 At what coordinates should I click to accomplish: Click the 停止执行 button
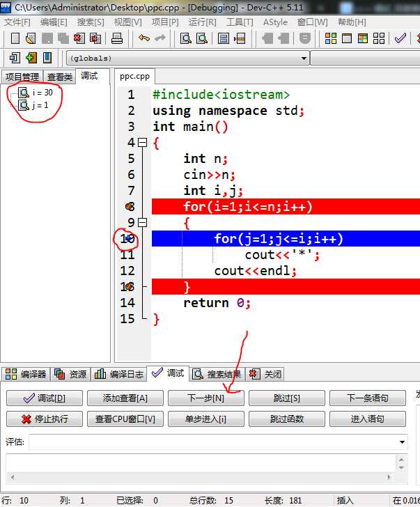(x=45, y=419)
